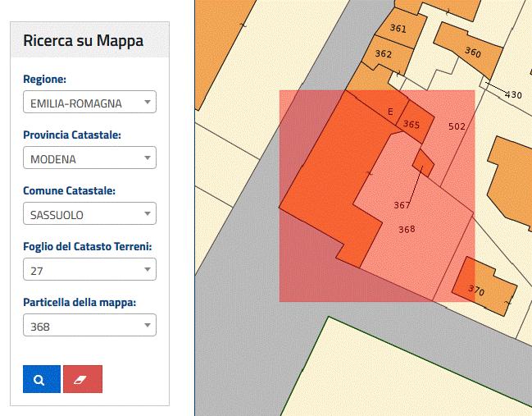
Task: Open the Regione dropdown showing EMILIA-ROMAGNA
Action: [89, 103]
